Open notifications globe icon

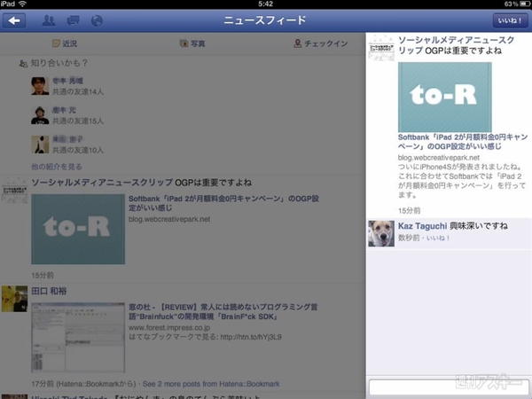pyautogui.click(x=97, y=21)
